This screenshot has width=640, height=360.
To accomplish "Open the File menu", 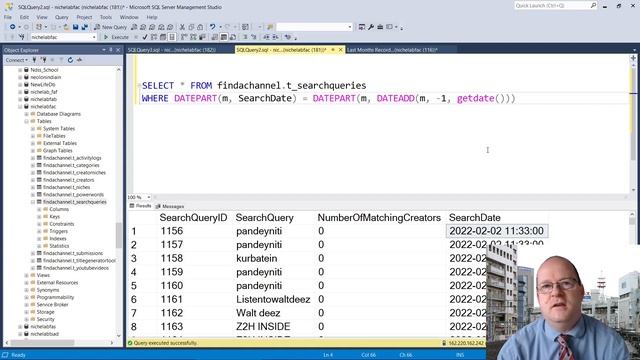I will point(8,17).
